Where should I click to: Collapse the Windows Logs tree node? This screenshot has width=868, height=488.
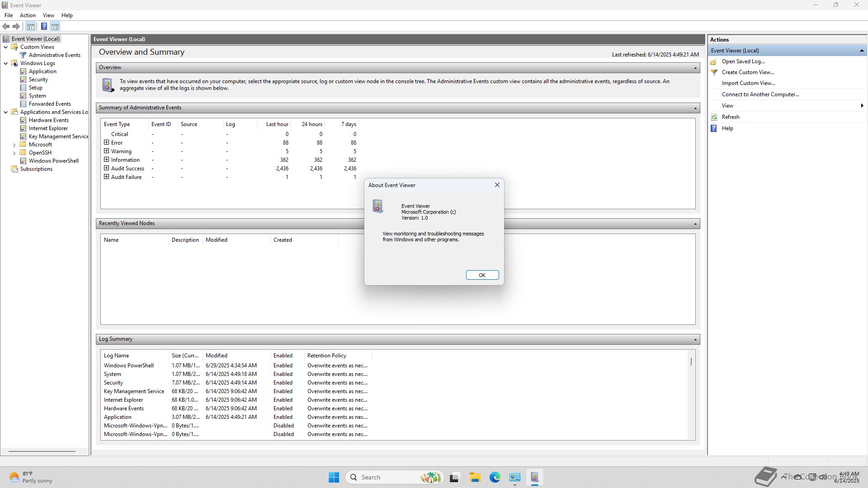tap(5, 63)
